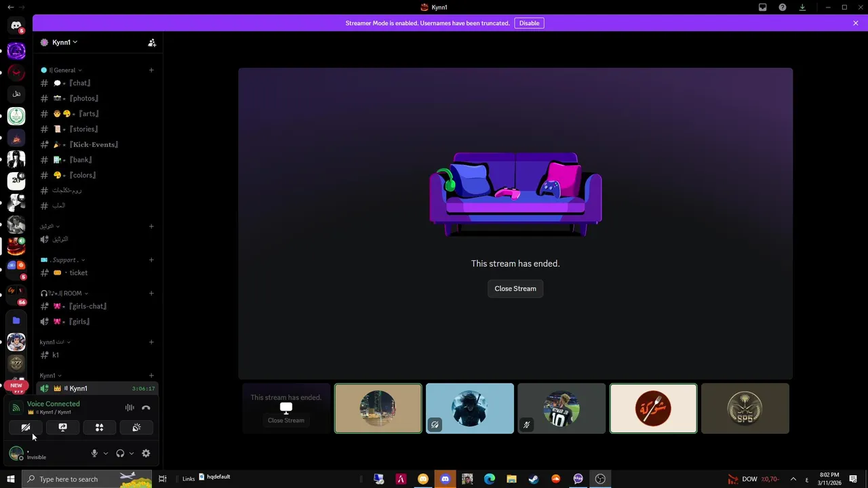Disconnect from voice with phone icon
The image size is (868, 488).
[x=146, y=408]
